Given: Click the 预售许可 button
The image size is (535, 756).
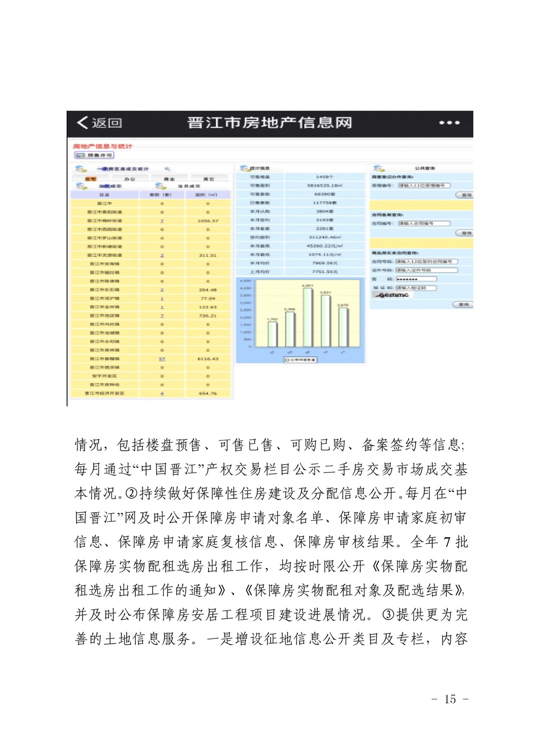Looking at the screenshot, I should [94, 155].
